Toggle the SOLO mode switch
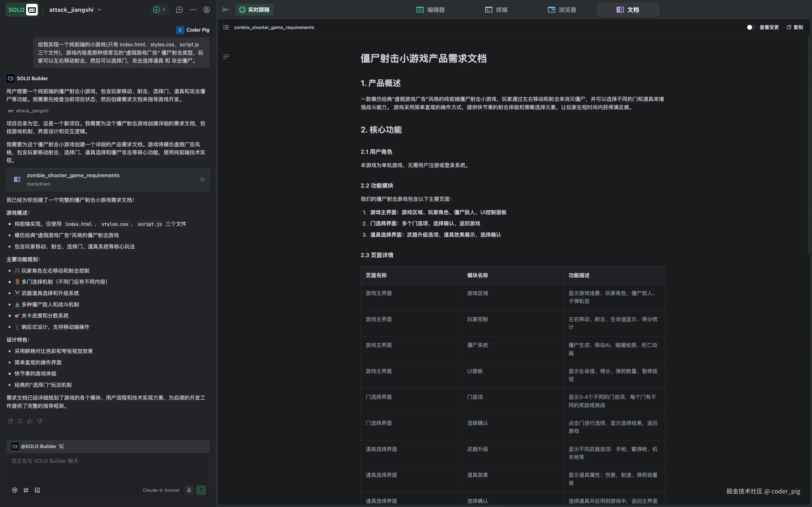812x507 pixels. pyautogui.click(x=22, y=10)
